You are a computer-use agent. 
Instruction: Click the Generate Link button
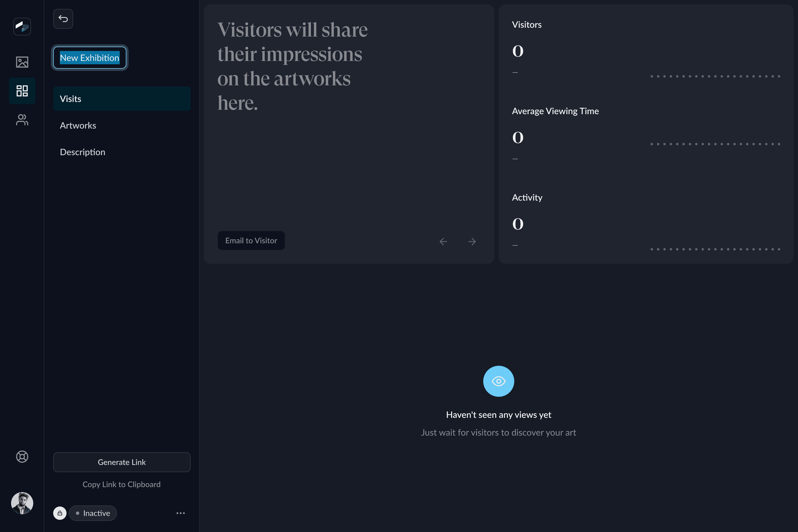click(122, 462)
